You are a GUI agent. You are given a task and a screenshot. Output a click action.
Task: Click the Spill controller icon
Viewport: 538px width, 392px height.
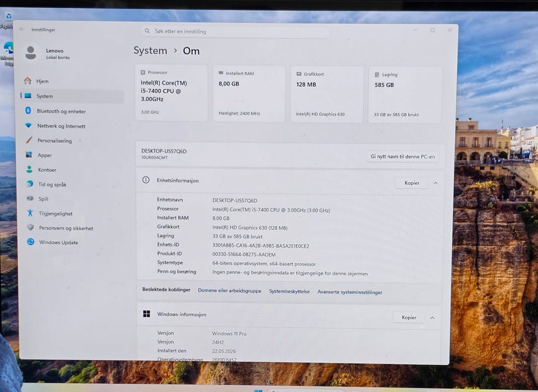30,198
